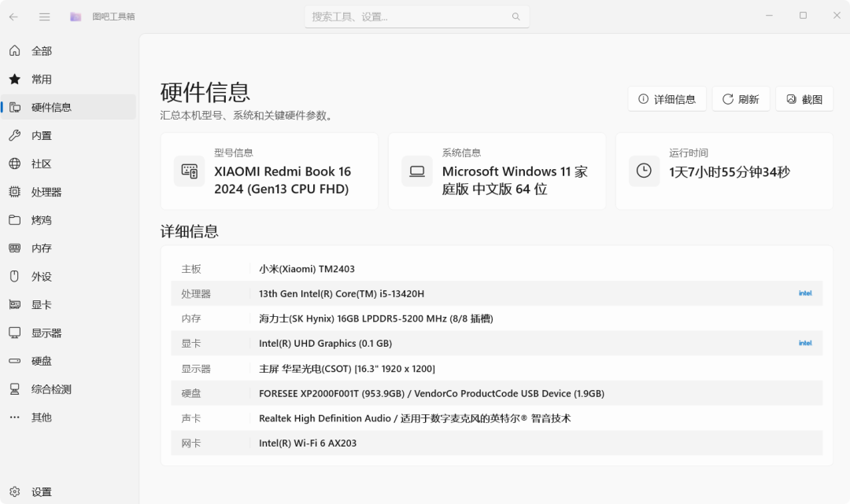Click the 刷新 refresh button
Viewport: 850px width, 504px height.
pos(741,99)
